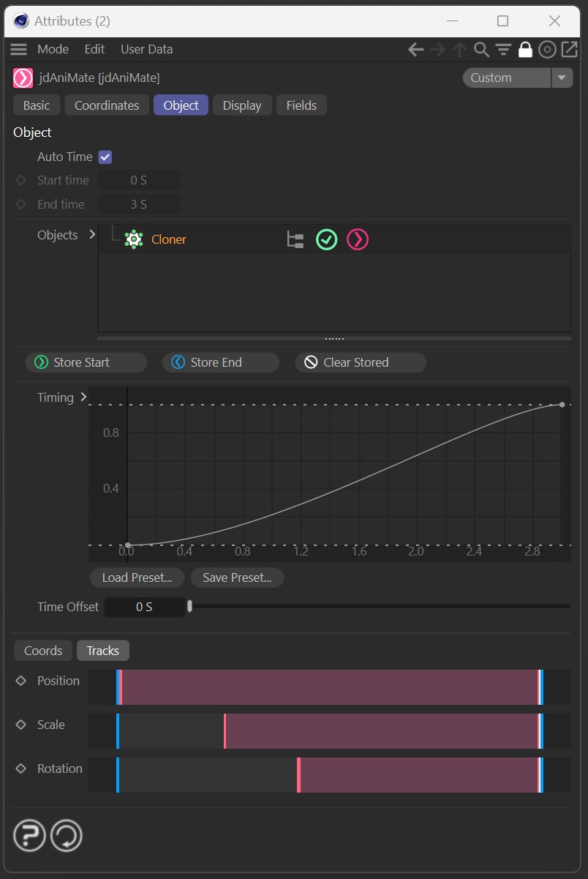Open the User Data menu
Viewport: 588px width, 879px height.
[x=146, y=49]
